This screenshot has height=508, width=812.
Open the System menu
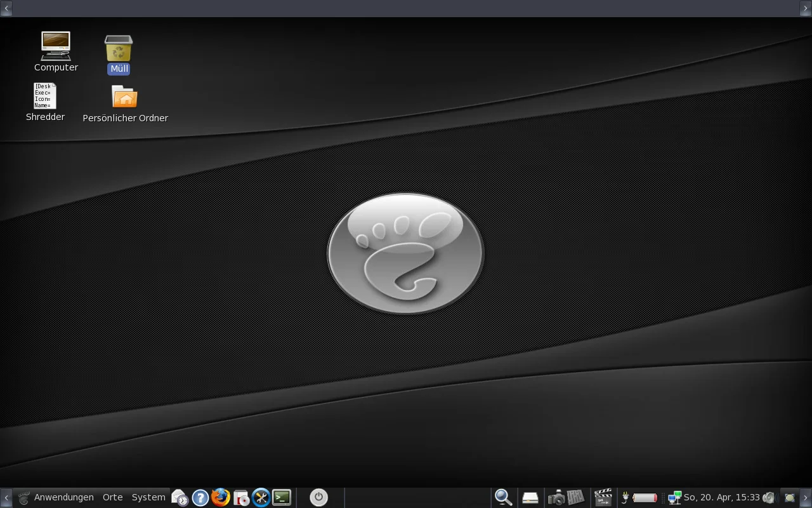tap(148, 497)
